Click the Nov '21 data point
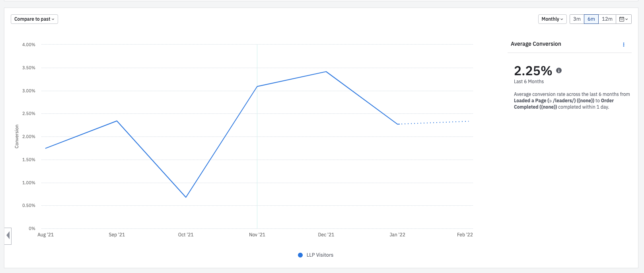644x273 pixels. [x=257, y=86]
